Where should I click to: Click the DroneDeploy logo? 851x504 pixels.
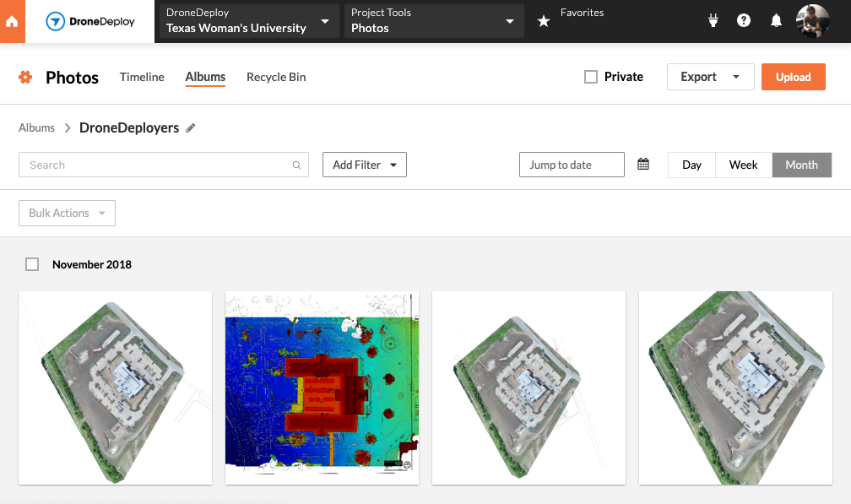90,21
